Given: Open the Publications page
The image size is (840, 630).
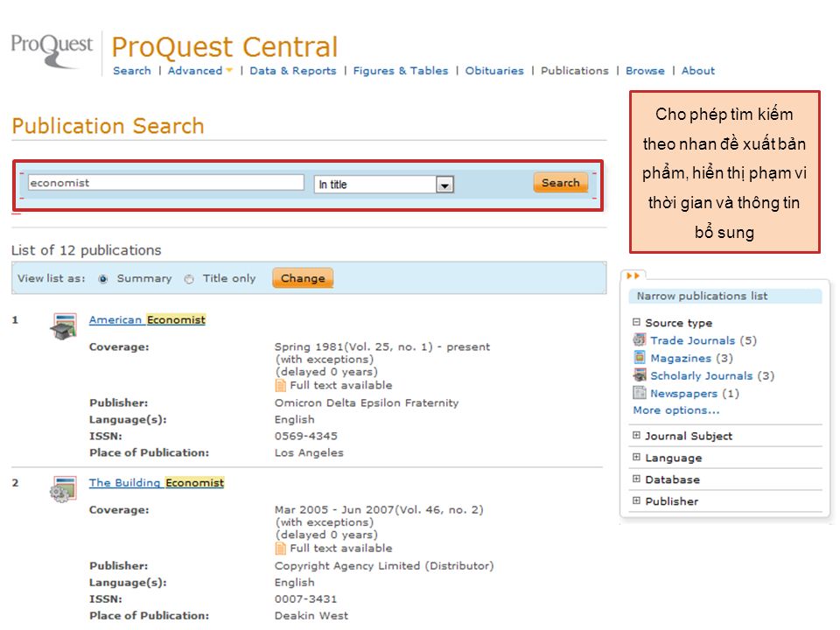Looking at the screenshot, I should (x=575, y=71).
